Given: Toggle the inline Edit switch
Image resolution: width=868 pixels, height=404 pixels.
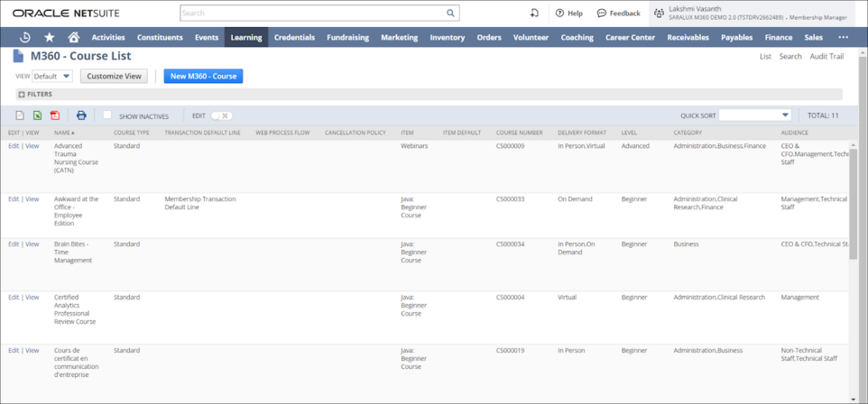Looking at the screenshot, I should click(x=221, y=115).
